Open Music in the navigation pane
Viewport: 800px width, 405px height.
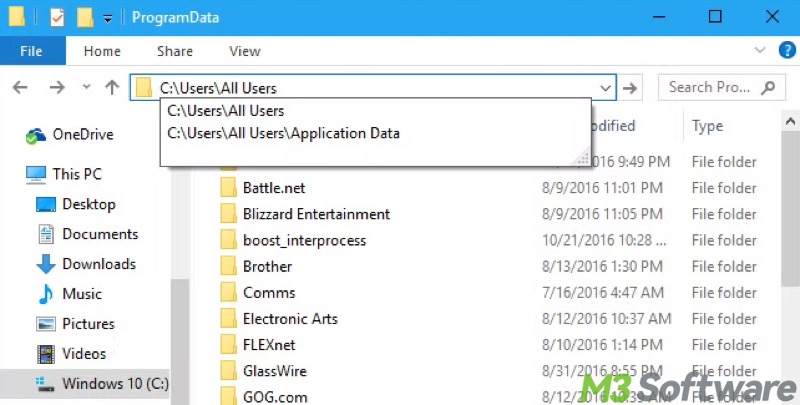tap(82, 294)
